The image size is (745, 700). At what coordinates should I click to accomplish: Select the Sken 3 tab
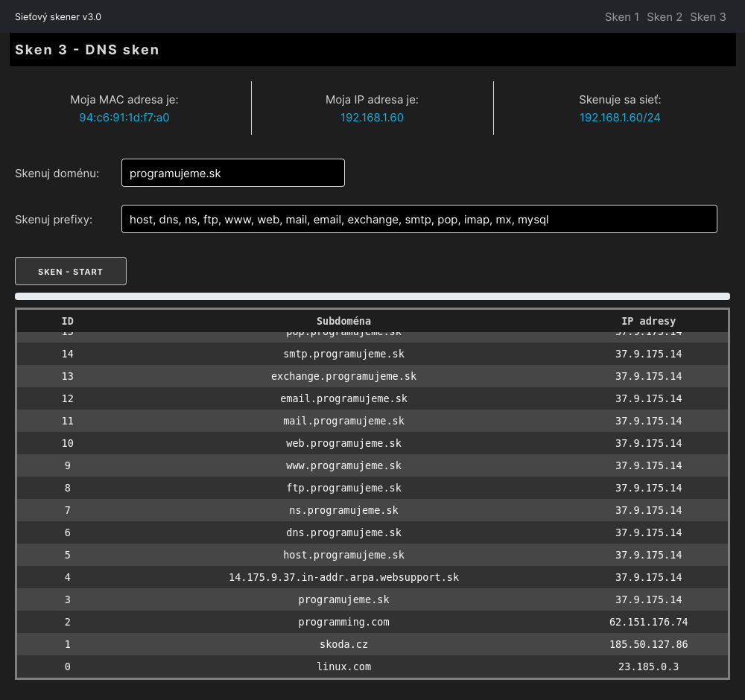[708, 17]
